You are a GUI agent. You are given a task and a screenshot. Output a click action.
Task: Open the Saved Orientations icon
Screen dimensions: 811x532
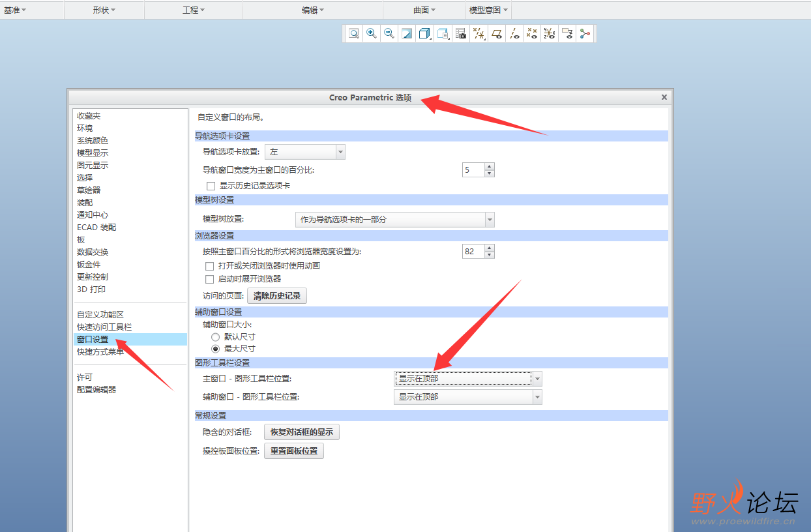pos(443,34)
